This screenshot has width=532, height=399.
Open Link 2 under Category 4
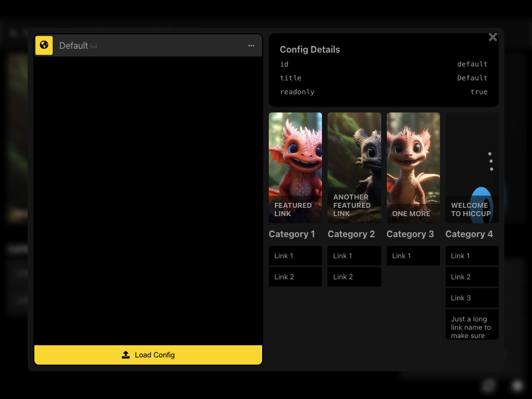tap(472, 277)
